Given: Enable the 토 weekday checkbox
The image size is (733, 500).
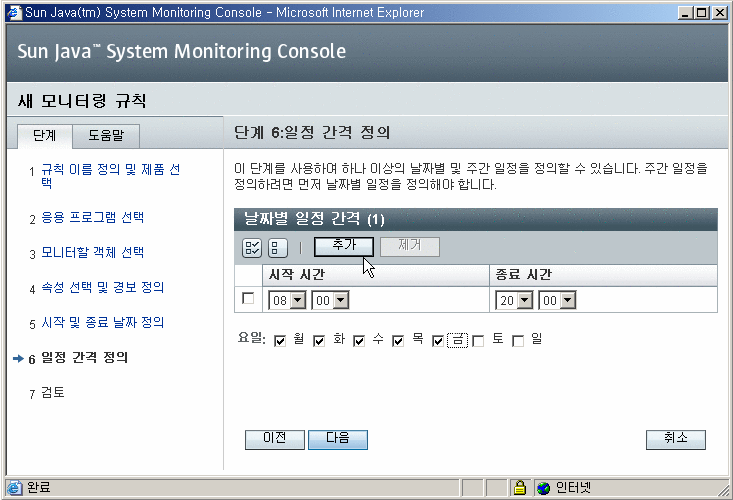Looking at the screenshot, I should tap(478, 341).
